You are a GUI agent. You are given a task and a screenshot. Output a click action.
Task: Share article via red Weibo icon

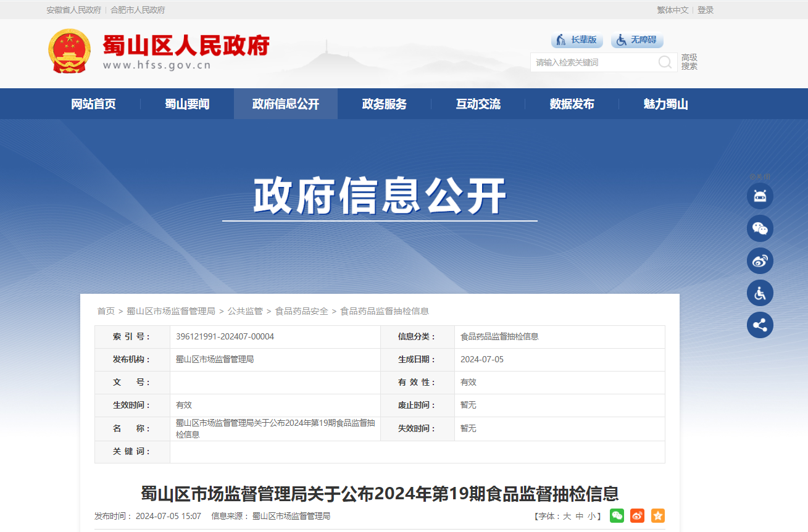(x=637, y=516)
